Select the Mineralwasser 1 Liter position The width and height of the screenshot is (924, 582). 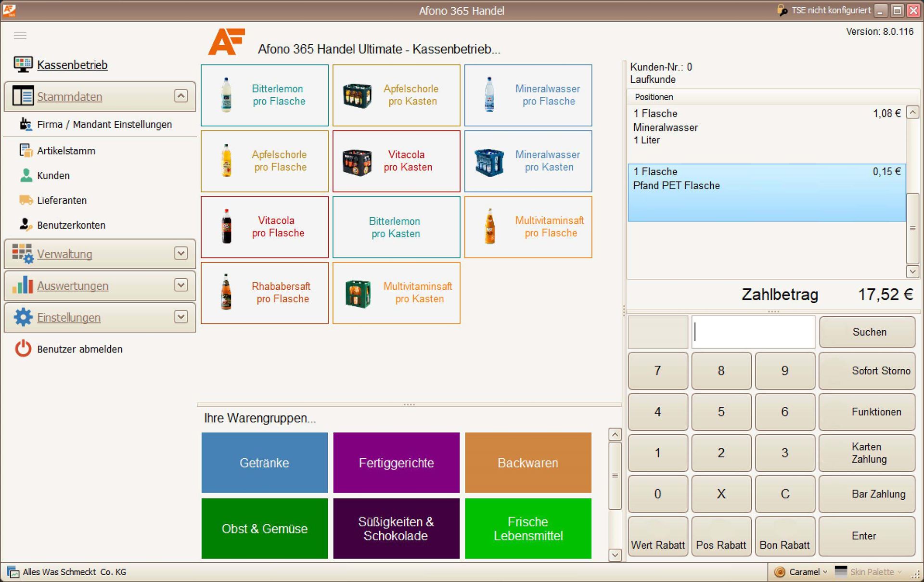(767, 134)
